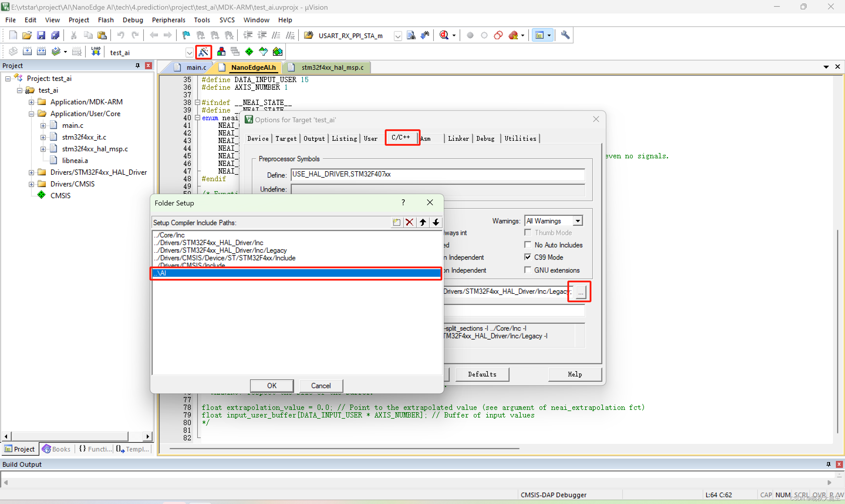Expand the Drivers/CMSIS folder
Image resolution: width=845 pixels, height=504 pixels.
[31, 184]
